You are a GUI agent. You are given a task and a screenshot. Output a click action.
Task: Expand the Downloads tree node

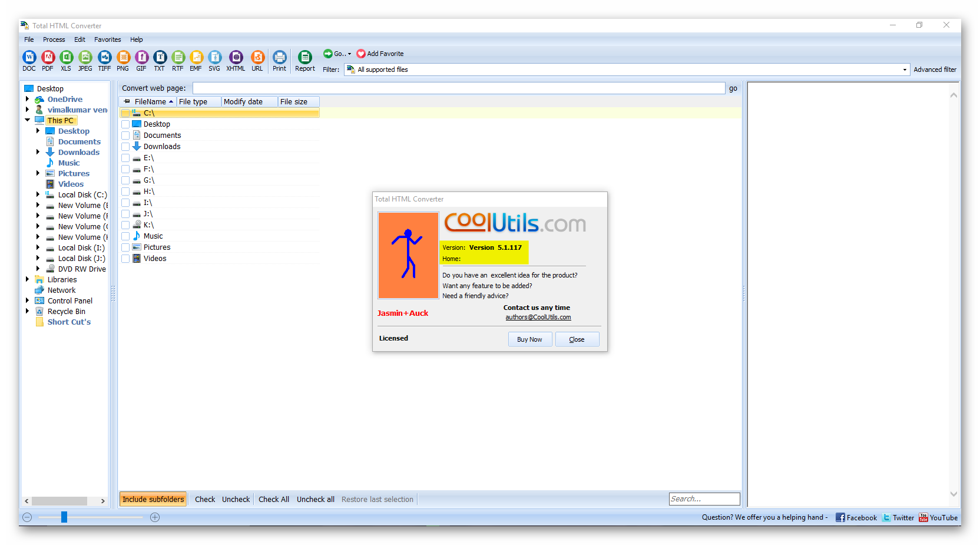pyautogui.click(x=38, y=152)
